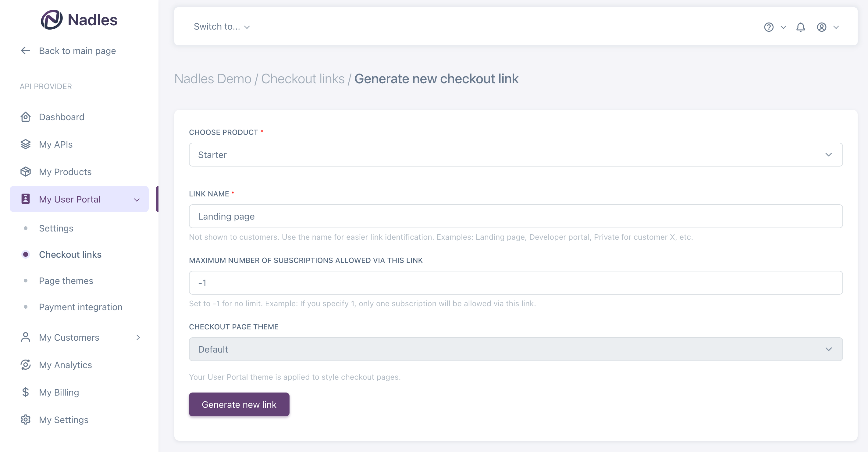868x452 pixels.
Task: Open the help question mark icon
Action: 769,27
